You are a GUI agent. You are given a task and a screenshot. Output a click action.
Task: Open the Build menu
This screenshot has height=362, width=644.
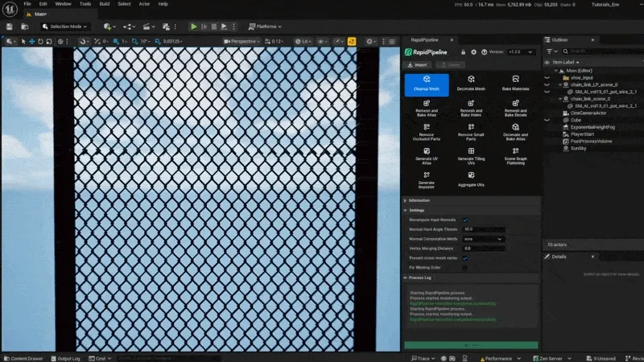coord(105,4)
